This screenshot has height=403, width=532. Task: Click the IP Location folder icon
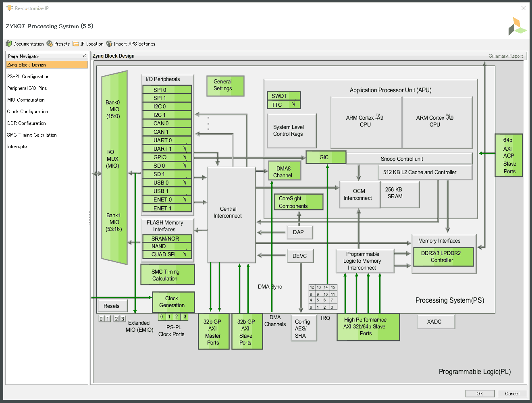tap(76, 44)
